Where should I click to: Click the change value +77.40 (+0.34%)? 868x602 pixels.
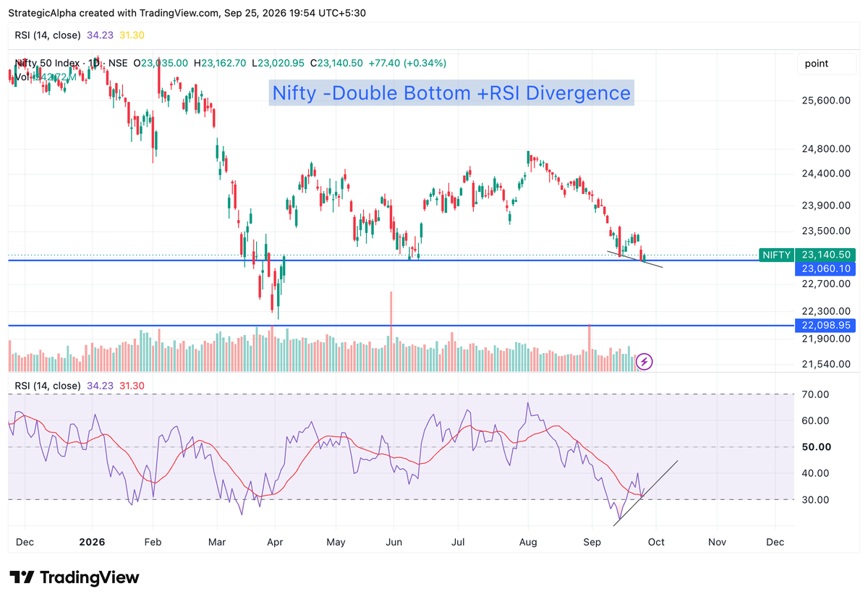tap(407, 64)
